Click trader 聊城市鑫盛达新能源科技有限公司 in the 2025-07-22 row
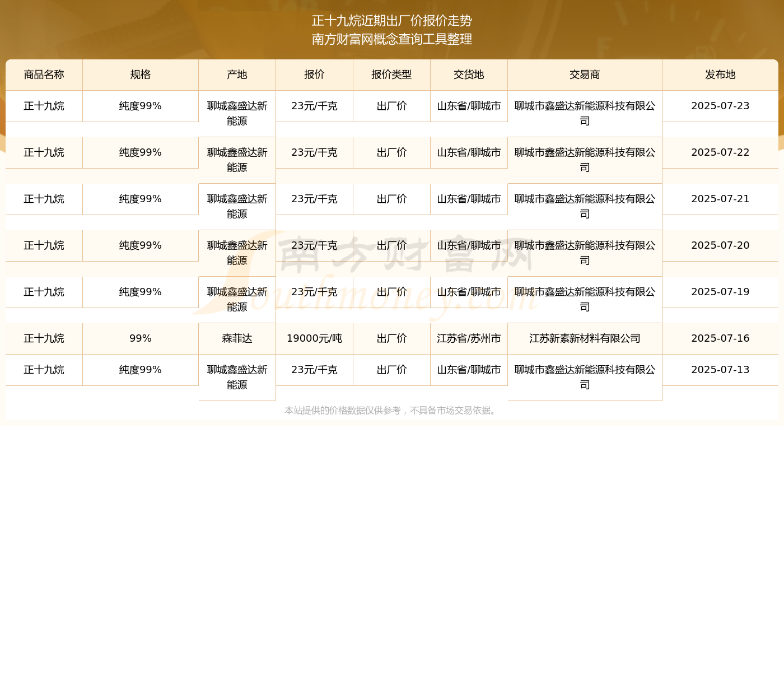This screenshot has height=675, width=784. (x=585, y=160)
